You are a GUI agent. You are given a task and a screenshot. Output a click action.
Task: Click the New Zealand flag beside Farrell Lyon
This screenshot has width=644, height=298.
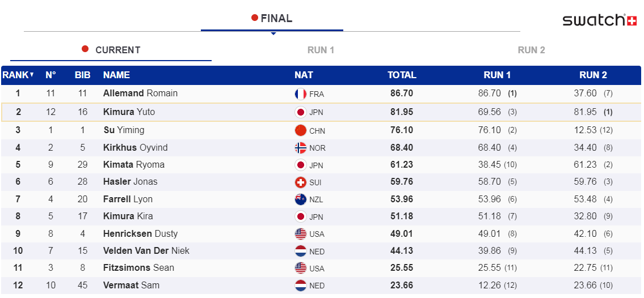coord(301,199)
